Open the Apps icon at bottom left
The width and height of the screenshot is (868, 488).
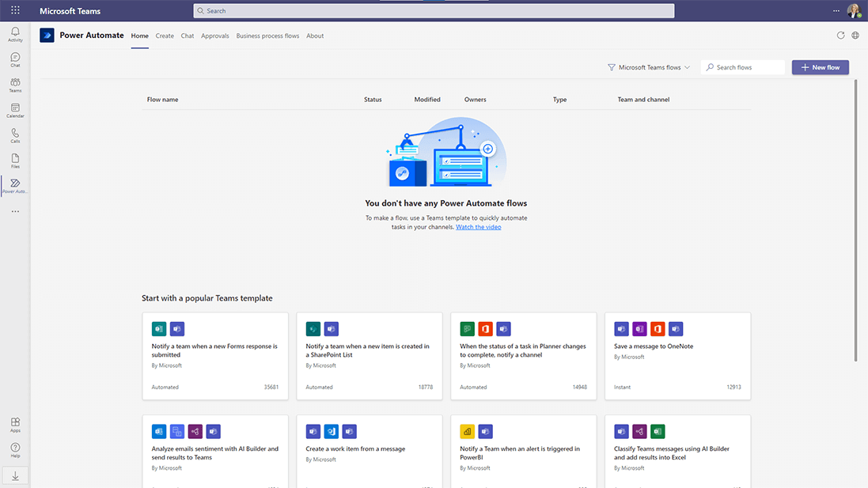pos(14,424)
